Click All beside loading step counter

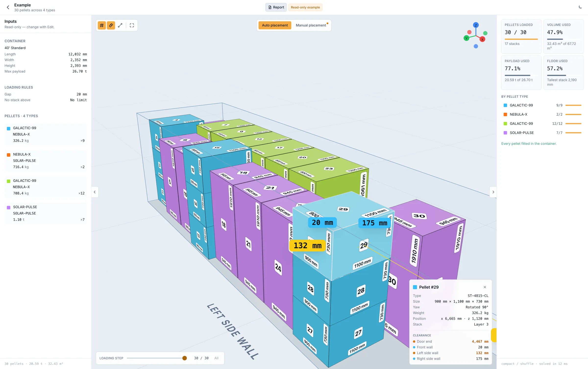tap(216, 358)
